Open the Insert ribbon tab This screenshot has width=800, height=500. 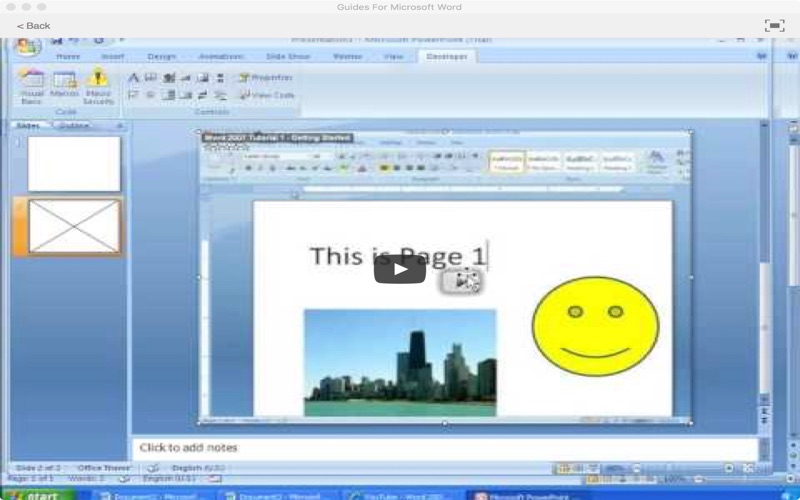[x=113, y=57]
